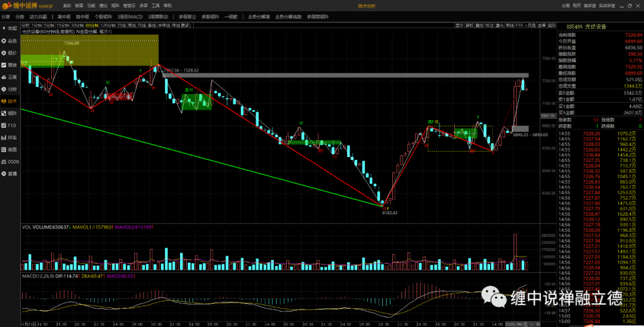
Task: Open 0508 item in sidebar
Action: click(x=9, y=162)
